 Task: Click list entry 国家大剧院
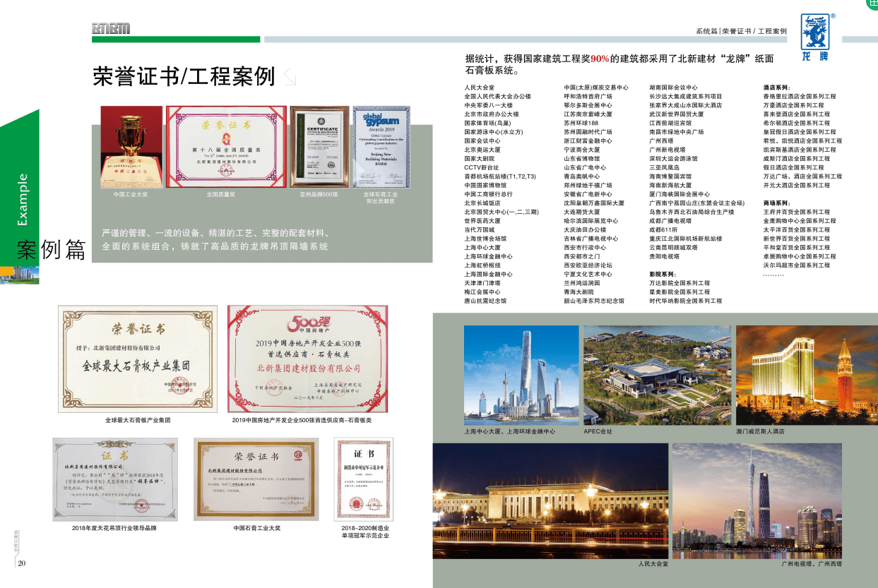[x=480, y=159]
